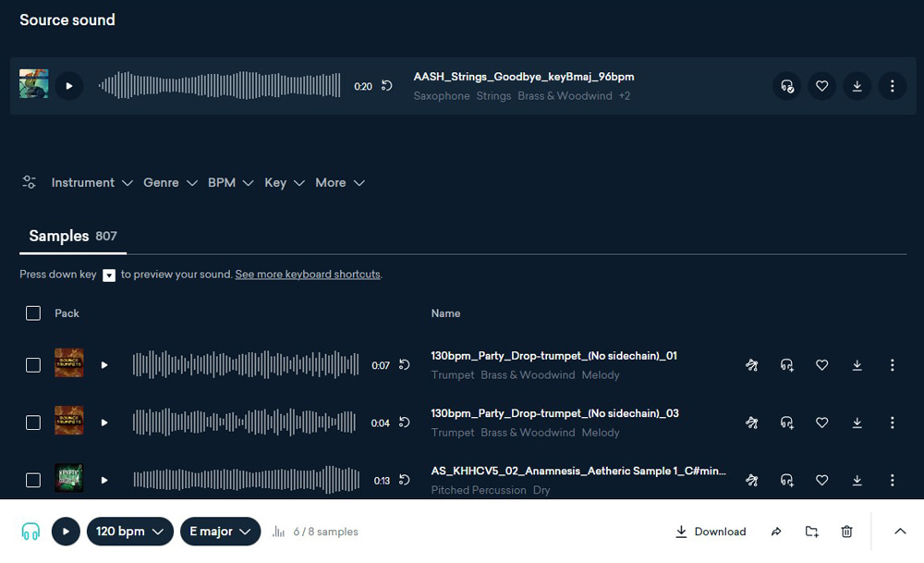Check the checkbox for the first trumpet sample

coord(33,364)
